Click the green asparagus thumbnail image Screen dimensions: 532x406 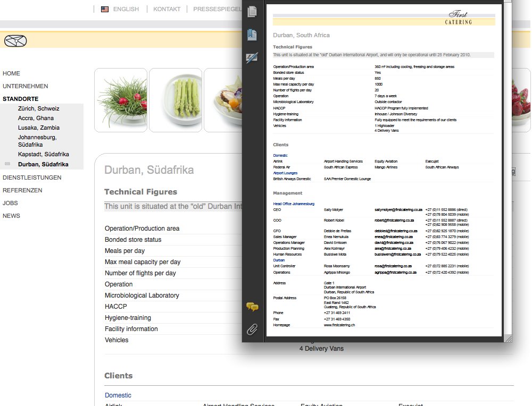click(x=176, y=100)
